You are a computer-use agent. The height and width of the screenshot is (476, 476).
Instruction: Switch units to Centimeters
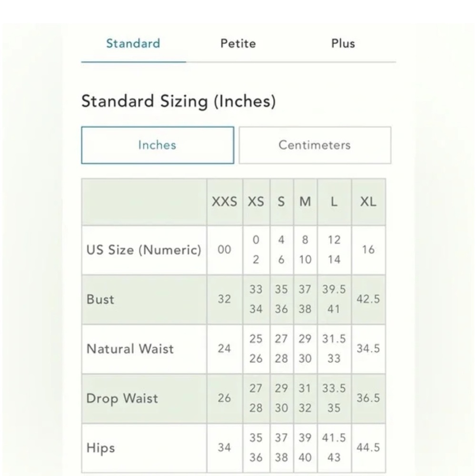315,145
